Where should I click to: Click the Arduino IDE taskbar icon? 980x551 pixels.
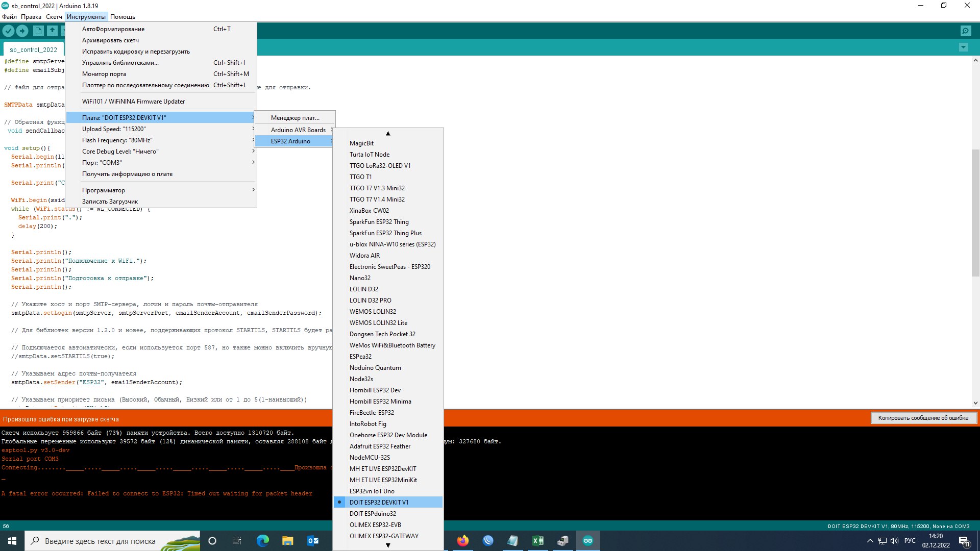[588, 541]
